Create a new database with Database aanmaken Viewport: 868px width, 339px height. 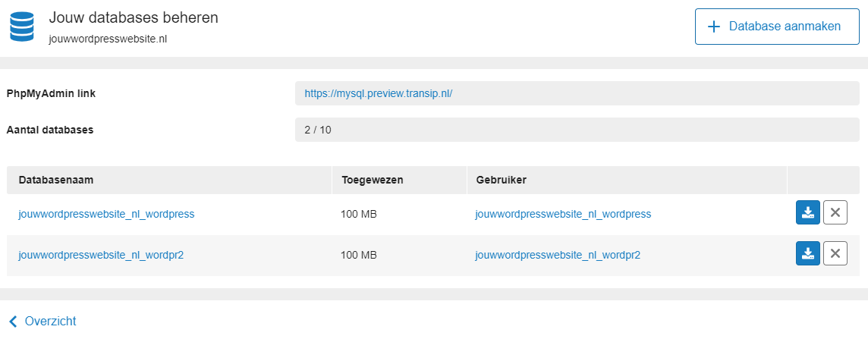(777, 27)
